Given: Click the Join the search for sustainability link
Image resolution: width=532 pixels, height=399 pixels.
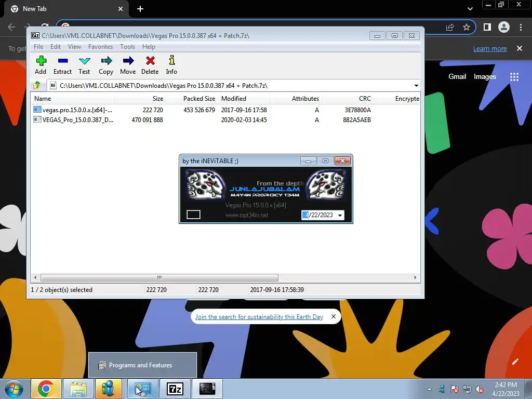Looking at the screenshot, I should point(259,316).
